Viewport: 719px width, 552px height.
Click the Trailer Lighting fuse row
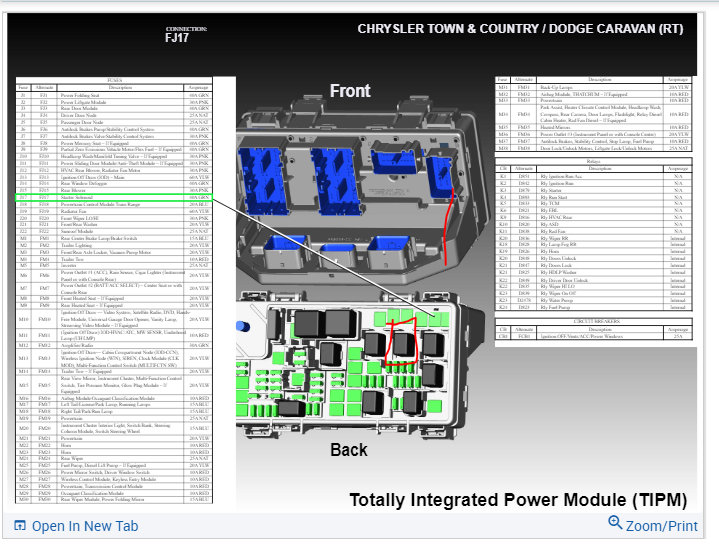point(114,245)
